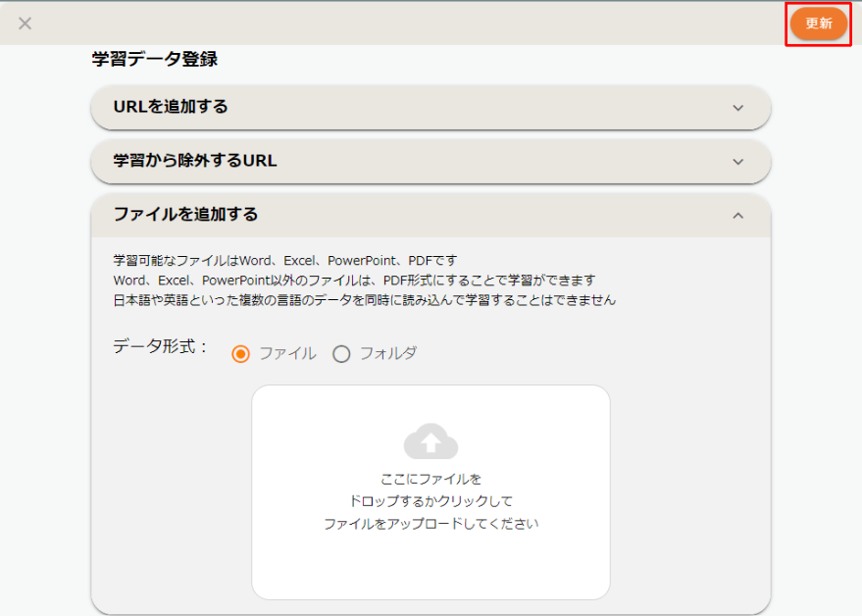Click the データ形式 field label

point(161,347)
